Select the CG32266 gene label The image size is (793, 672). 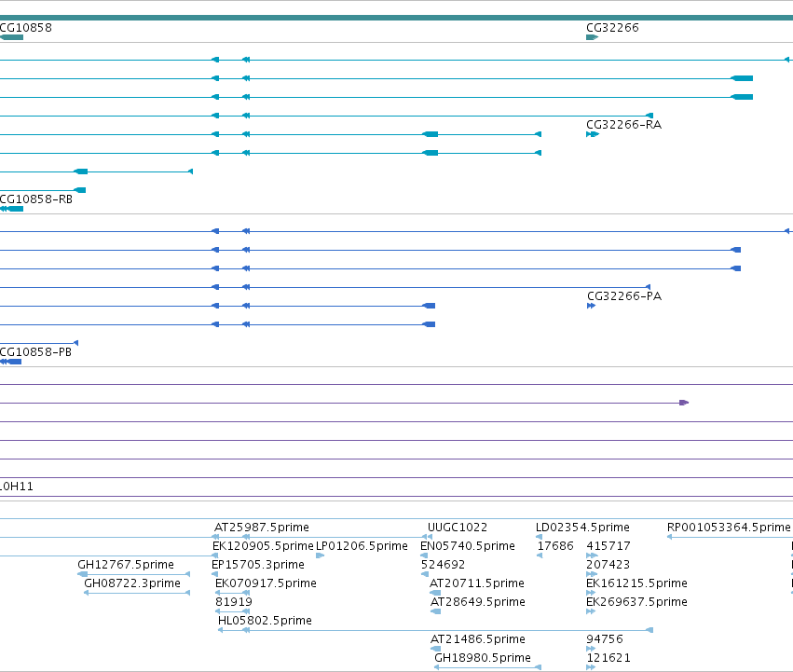(x=612, y=28)
